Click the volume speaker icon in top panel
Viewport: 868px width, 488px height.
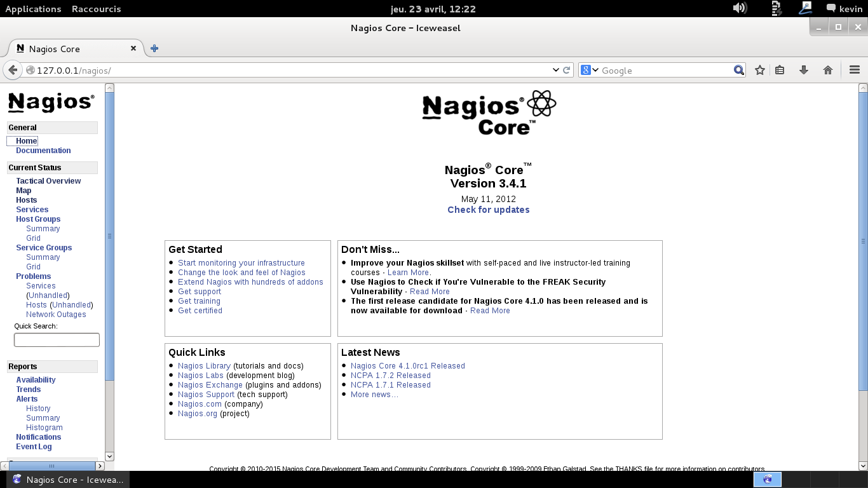click(740, 8)
